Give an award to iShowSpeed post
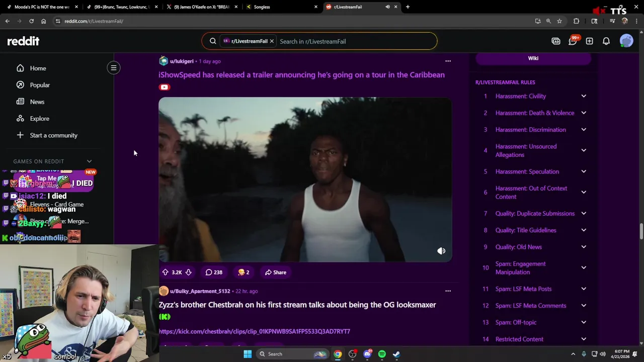Viewport: 644px width, 362px height. pos(244,272)
